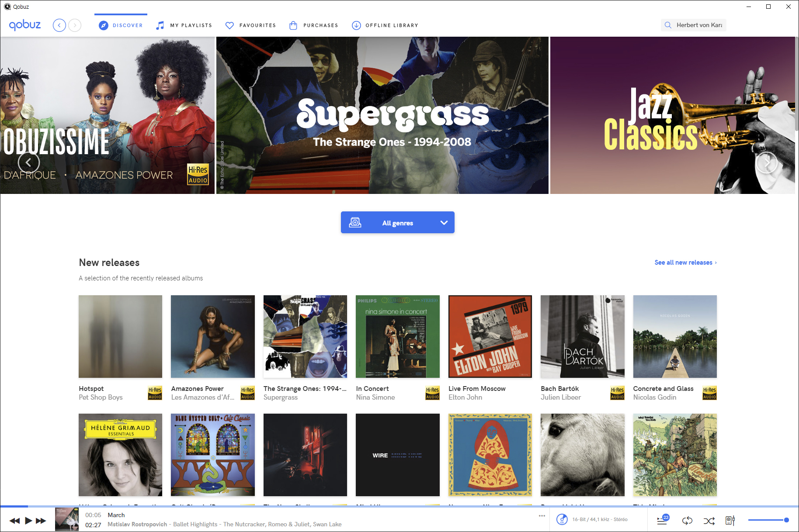Open audio output device settings icon
799x532 pixels.
point(730,520)
